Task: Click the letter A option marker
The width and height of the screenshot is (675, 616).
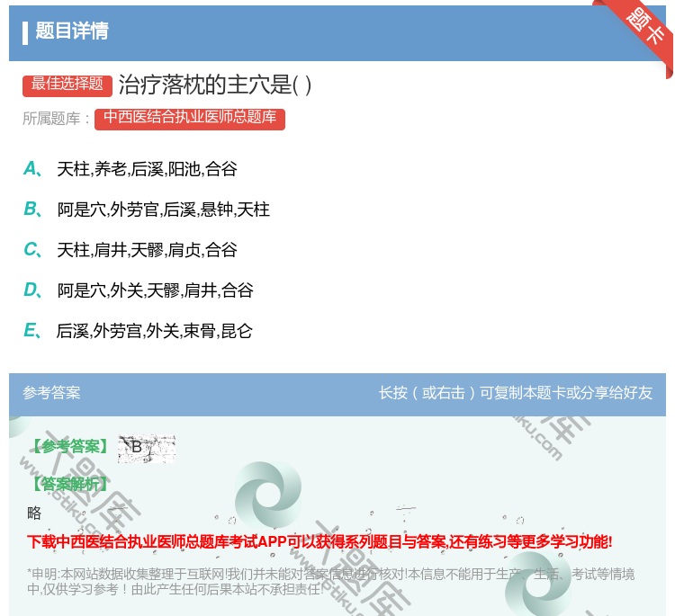Action: (32, 169)
